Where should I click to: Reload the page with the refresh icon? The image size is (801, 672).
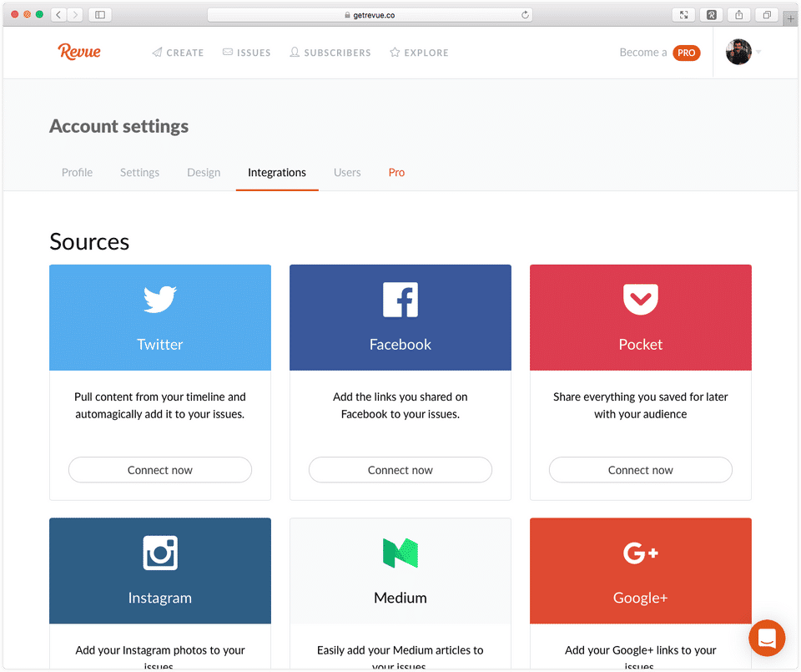(525, 15)
